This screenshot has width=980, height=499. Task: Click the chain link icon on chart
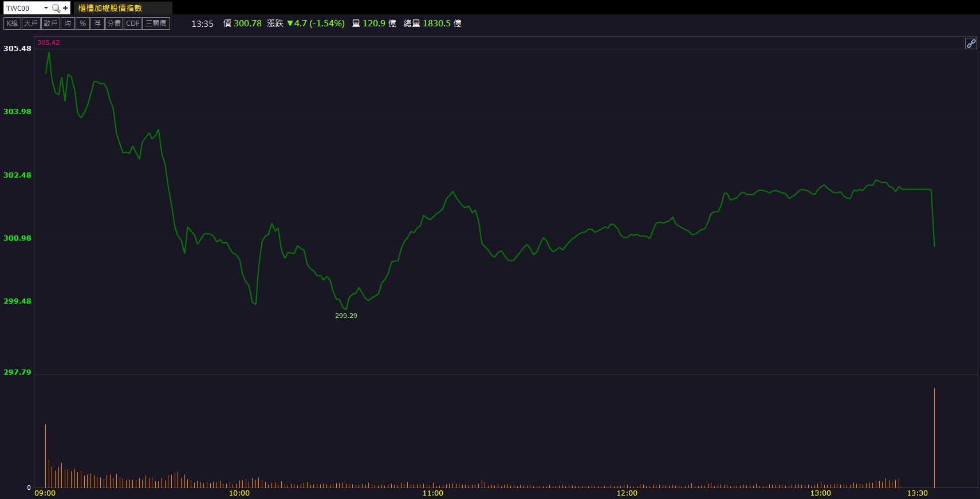[x=971, y=44]
